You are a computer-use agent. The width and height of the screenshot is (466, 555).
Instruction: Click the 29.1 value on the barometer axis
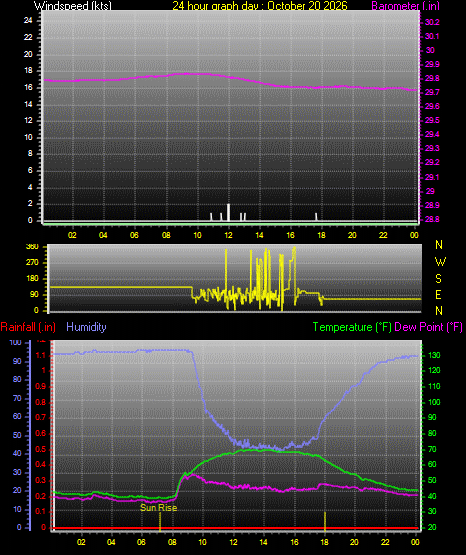click(432, 177)
